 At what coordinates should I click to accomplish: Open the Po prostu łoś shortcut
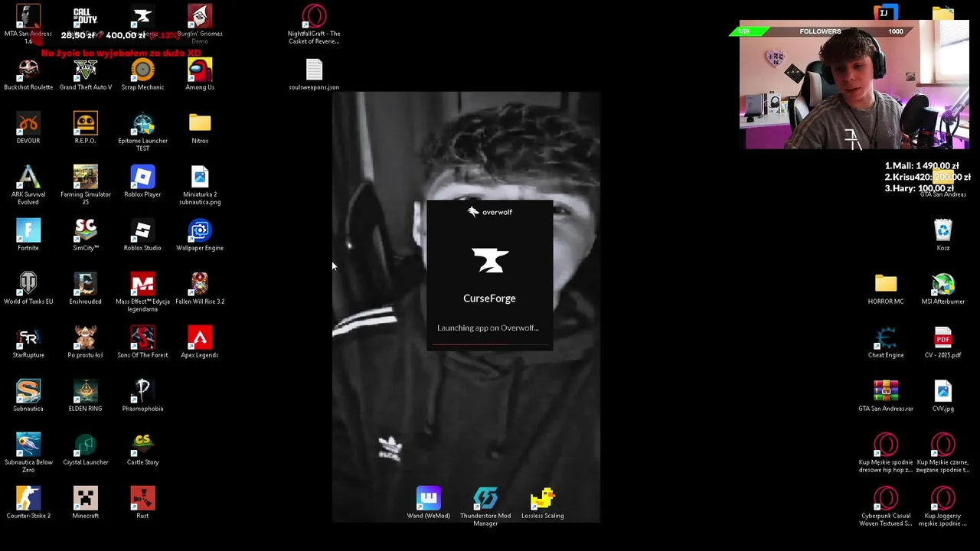(85, 342)
